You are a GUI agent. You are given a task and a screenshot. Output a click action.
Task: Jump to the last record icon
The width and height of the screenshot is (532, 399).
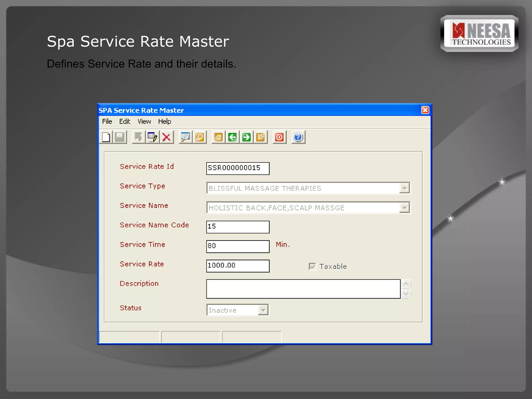click(261, 137)
